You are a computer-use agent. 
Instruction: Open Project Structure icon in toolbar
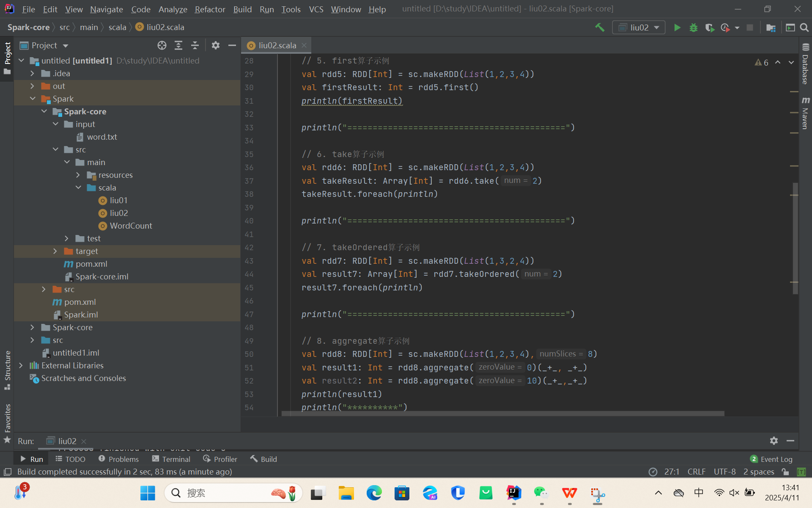point(771,28)
